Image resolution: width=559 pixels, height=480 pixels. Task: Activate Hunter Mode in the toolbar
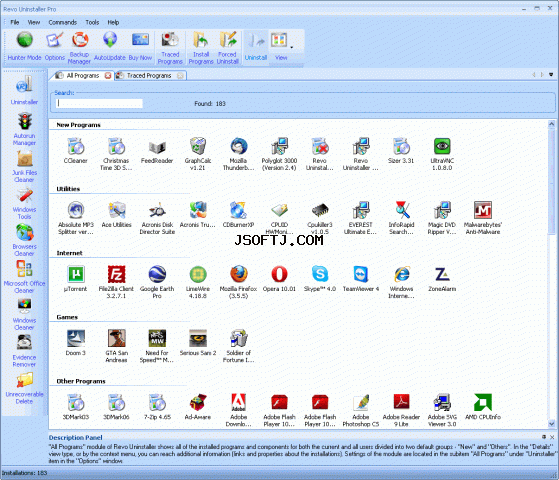coord(24,47)
